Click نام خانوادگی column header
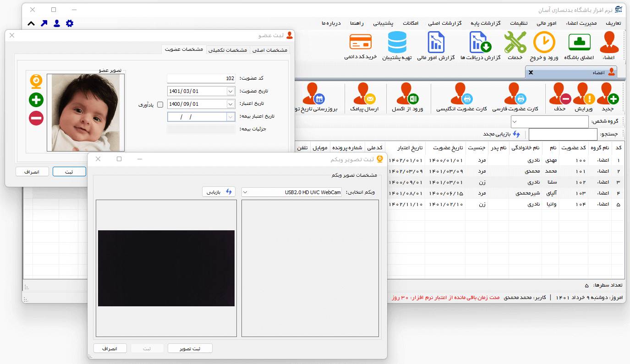This screenshot has width=630, height=364. [526, 148]
